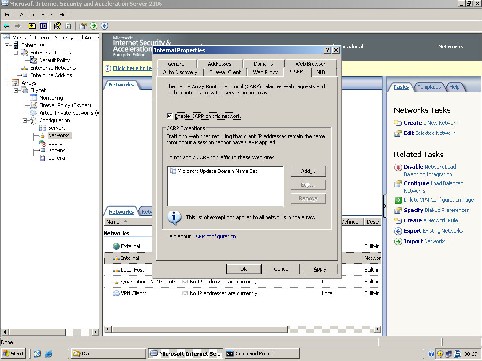Click the info icon in CARP exceptions box
482x361 pixels.
(174, 217)
